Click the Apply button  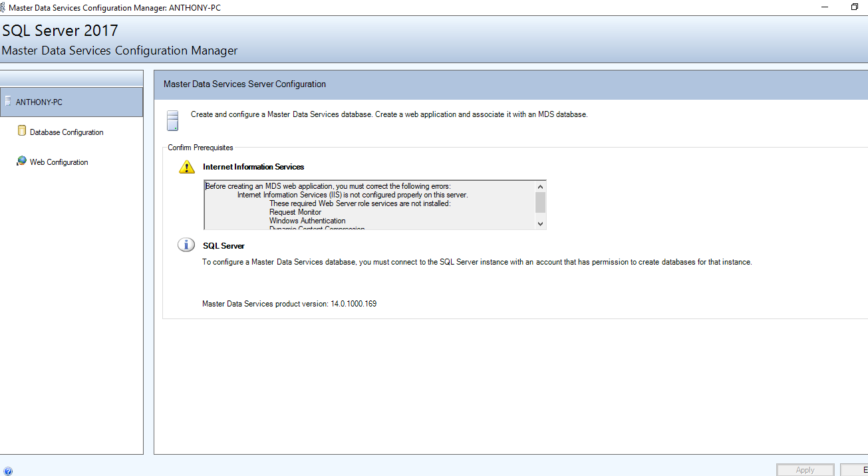[805, 470]
